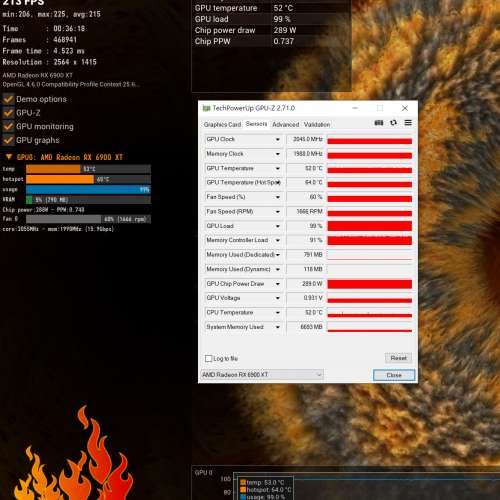This screenshot has width=500, height=500.
Task: Click the GPU Clock 2045.0 MHz value
Action: click(305, 139)
